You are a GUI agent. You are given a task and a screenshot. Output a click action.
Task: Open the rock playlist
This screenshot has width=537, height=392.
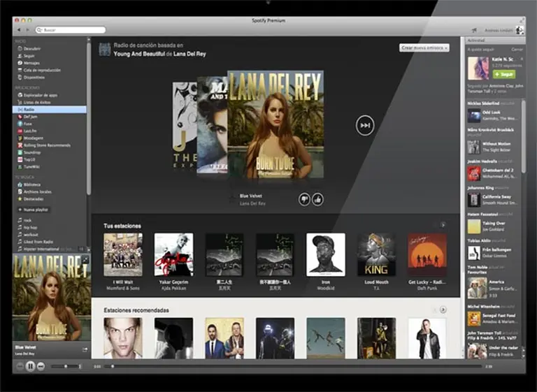pyautogui.click(x=27, y=220)
